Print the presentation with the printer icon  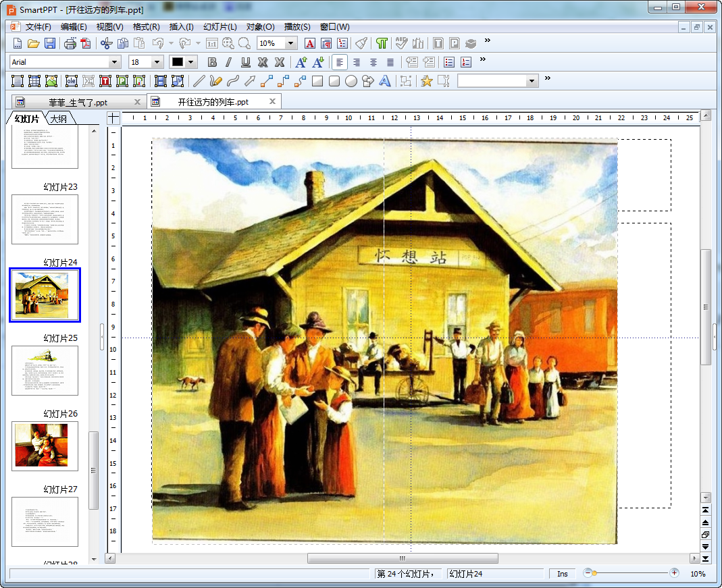(x=70, y=43)
